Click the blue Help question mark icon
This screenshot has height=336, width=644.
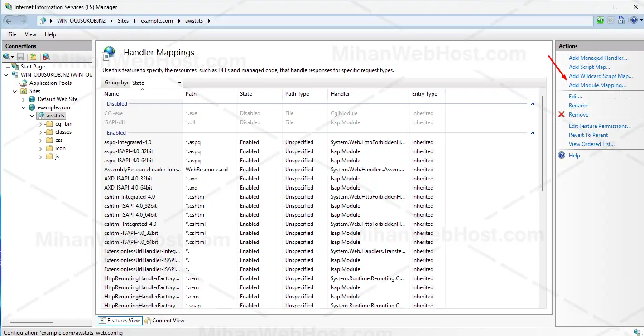[634, 20]
